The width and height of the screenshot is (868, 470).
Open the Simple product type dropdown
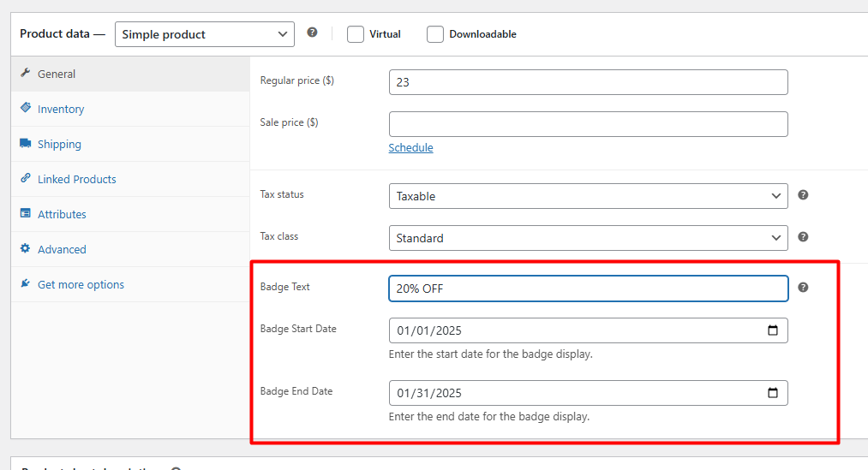coord(204,34)
